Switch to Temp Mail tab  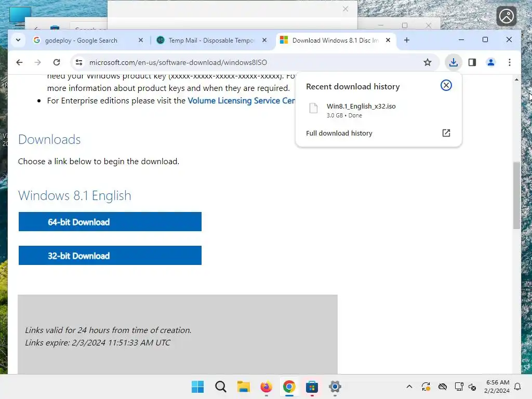211,41
